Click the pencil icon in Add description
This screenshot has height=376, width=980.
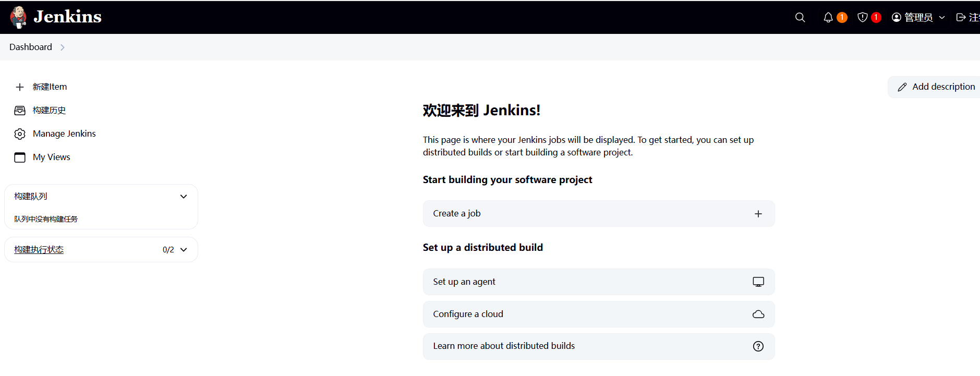pyautogui.click(x=902, y=87)
